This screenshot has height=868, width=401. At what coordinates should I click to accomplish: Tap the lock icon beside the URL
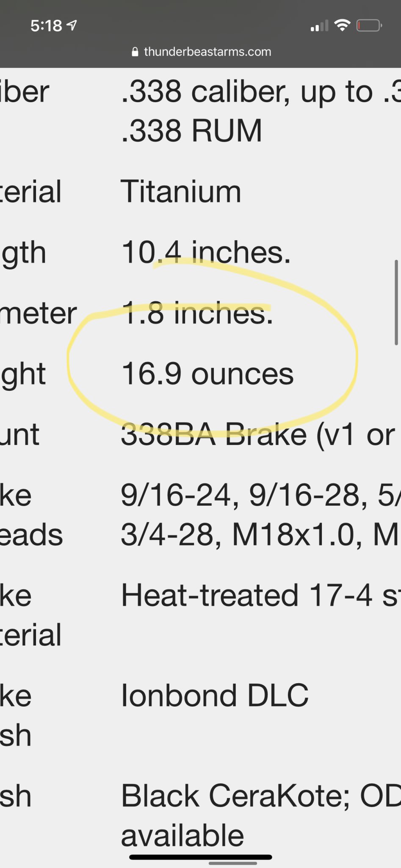[x=135, y=52]
